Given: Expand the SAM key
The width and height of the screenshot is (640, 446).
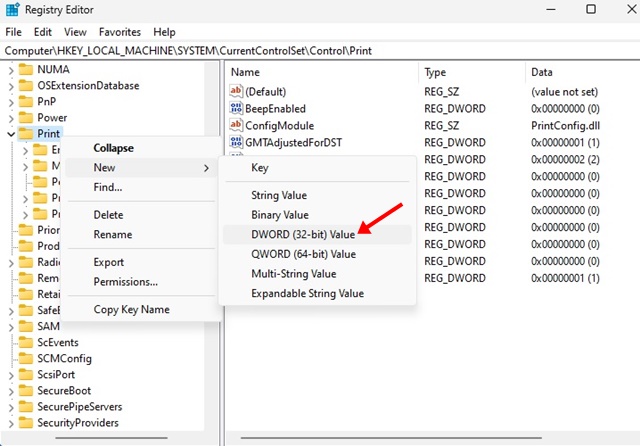Looking at the screenshot, I should click(11, 327).
